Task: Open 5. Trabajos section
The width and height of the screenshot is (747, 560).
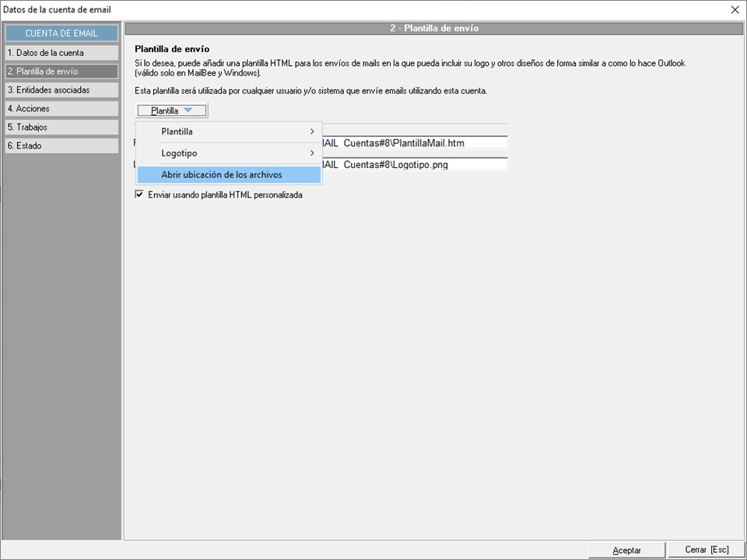Action: [x=61, y=127]
